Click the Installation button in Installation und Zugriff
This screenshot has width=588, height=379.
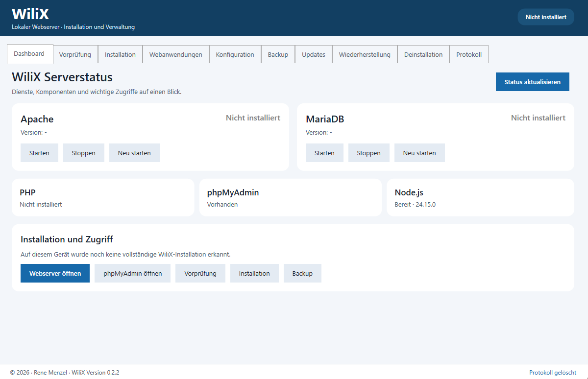point(254,273)
